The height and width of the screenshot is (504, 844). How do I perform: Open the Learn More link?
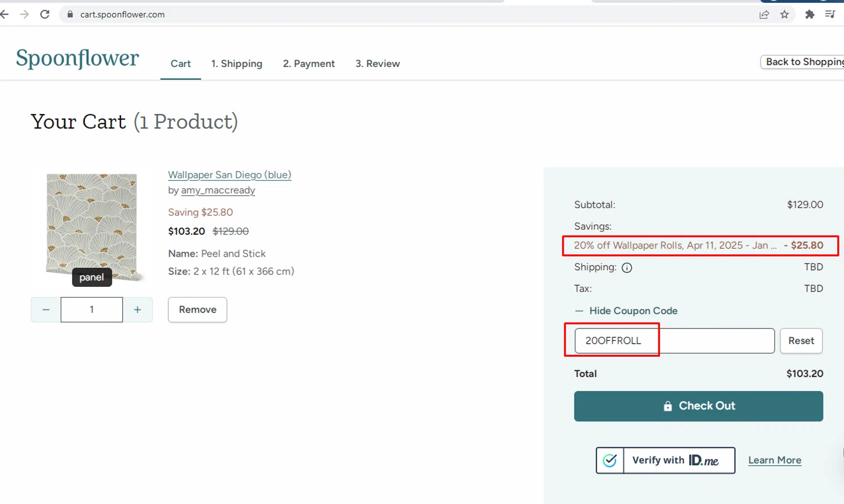[x=775, y=461]
